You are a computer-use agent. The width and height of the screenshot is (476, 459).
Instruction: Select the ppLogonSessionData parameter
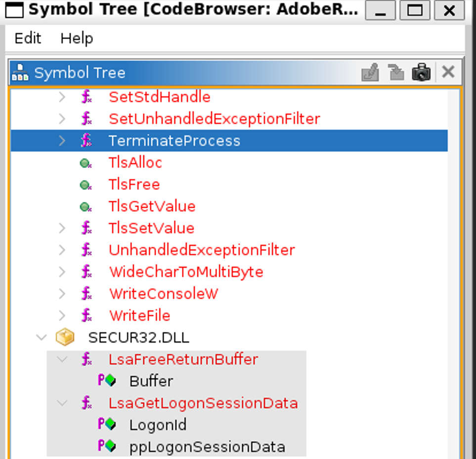click(207, 447)
